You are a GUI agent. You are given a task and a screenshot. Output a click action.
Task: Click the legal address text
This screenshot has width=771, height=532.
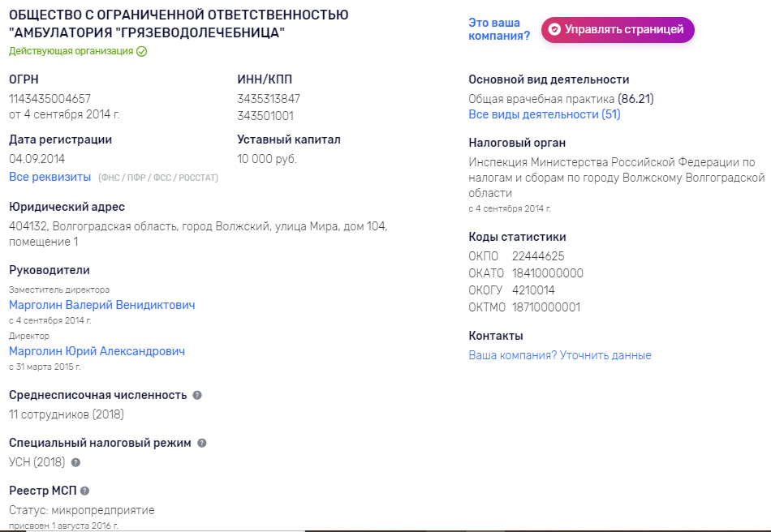[x=198, y=226]
